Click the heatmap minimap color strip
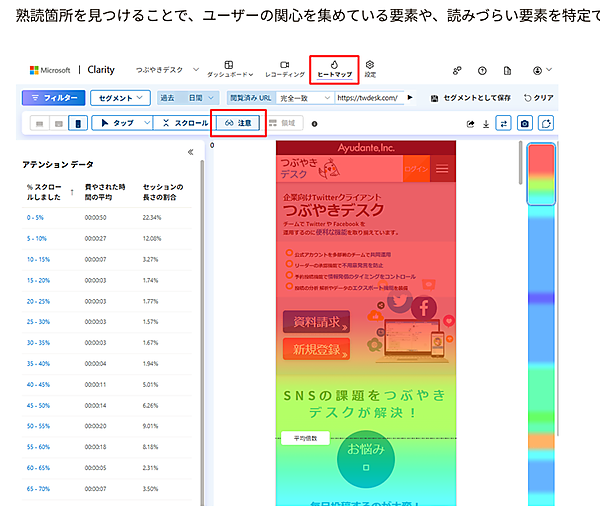 click(x=540, y=320)
